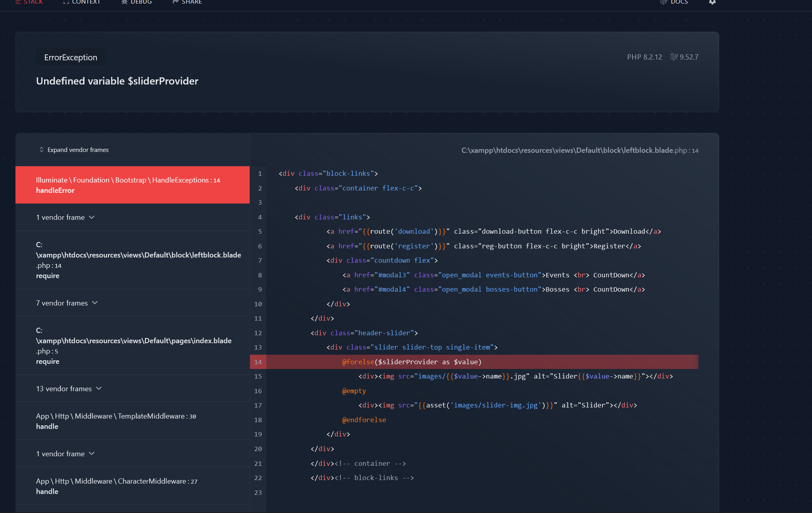Open the leftblock.blade.php file path link
This screenshot has width=812, height=513.
[x=580, y=150]
